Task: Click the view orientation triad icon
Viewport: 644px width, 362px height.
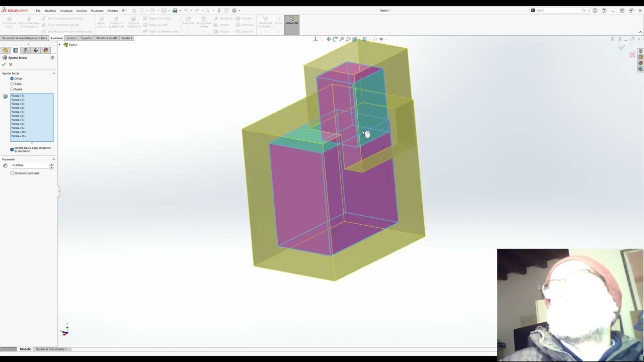Action: (x=315, y=39)
